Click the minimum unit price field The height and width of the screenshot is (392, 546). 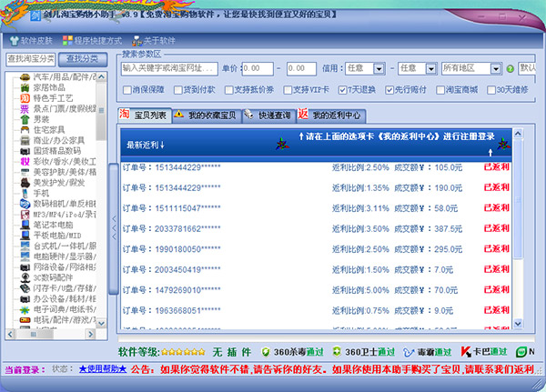click(258, 68)
